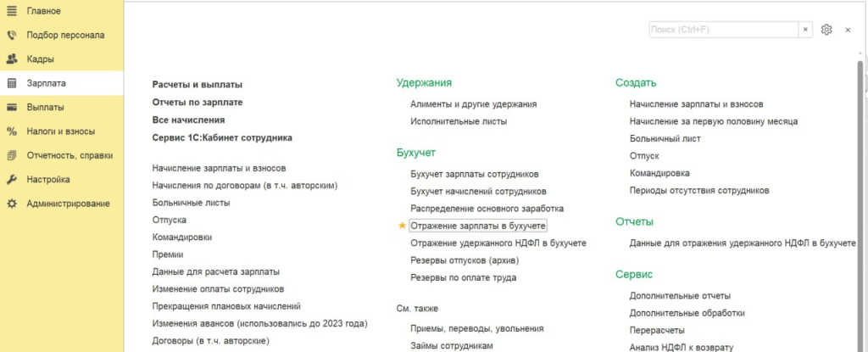Open Резервы отпусков (архив)

click(465, 260)
